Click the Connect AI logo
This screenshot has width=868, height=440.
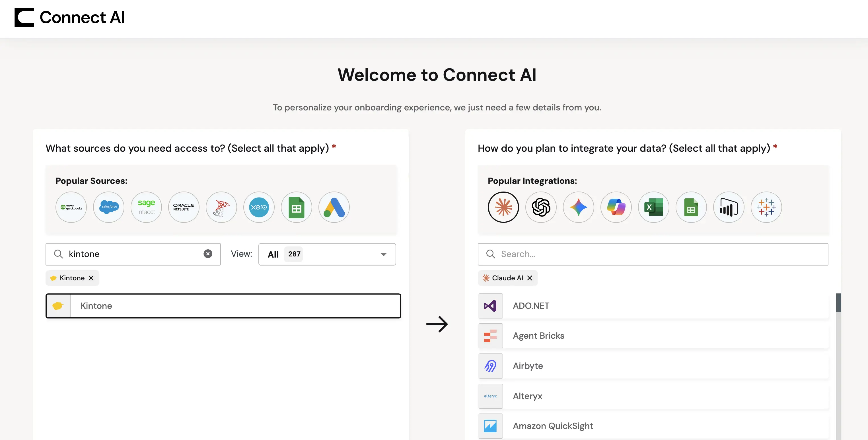click(69, 17)
